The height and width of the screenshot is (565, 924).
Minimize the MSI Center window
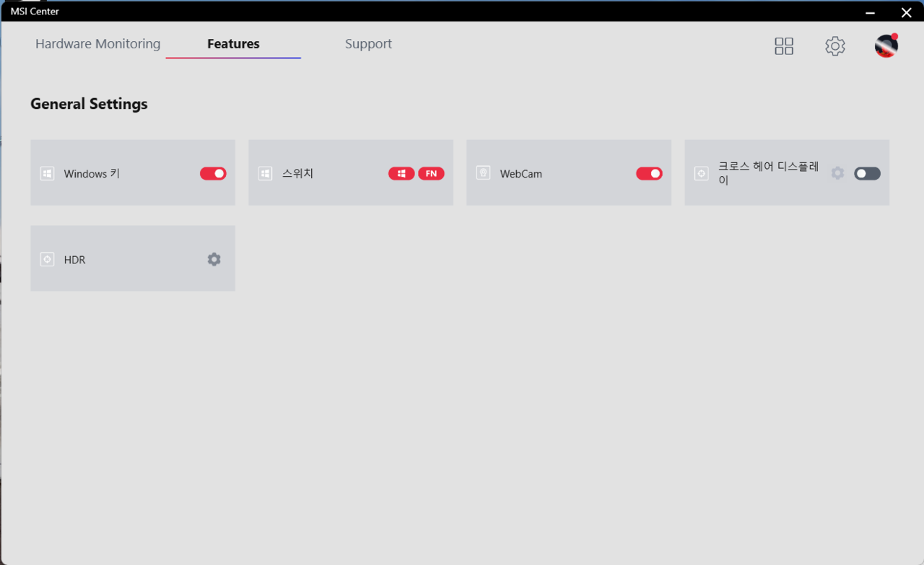tap(871, 12)
